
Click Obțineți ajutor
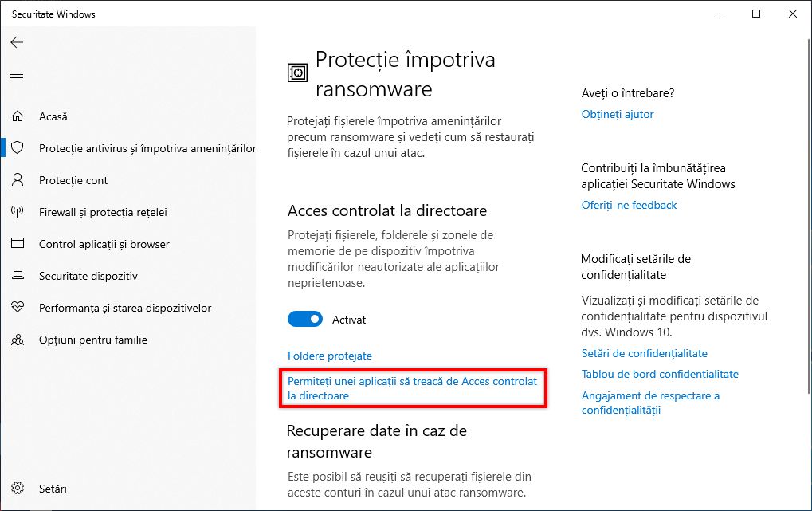(617, 114)
